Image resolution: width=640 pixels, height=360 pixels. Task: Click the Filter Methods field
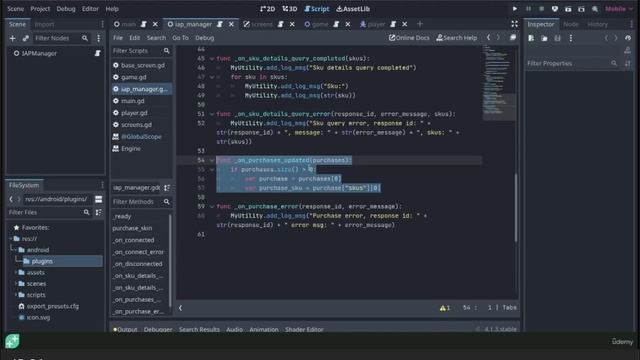[141, 202]
